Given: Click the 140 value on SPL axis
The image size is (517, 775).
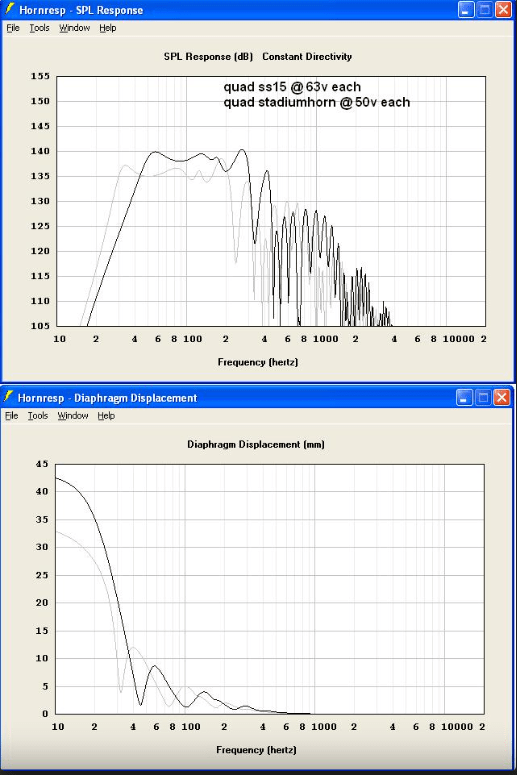Looking at the screenshot, I should pos(40,151).
